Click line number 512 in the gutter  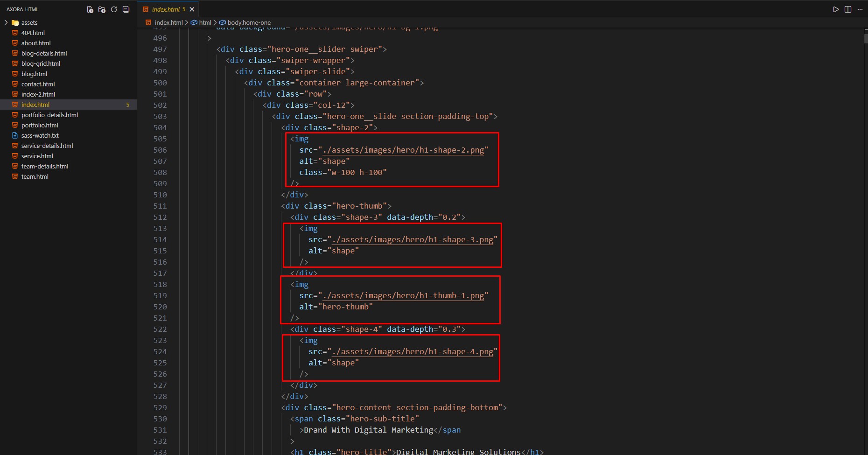coord(160,217)
